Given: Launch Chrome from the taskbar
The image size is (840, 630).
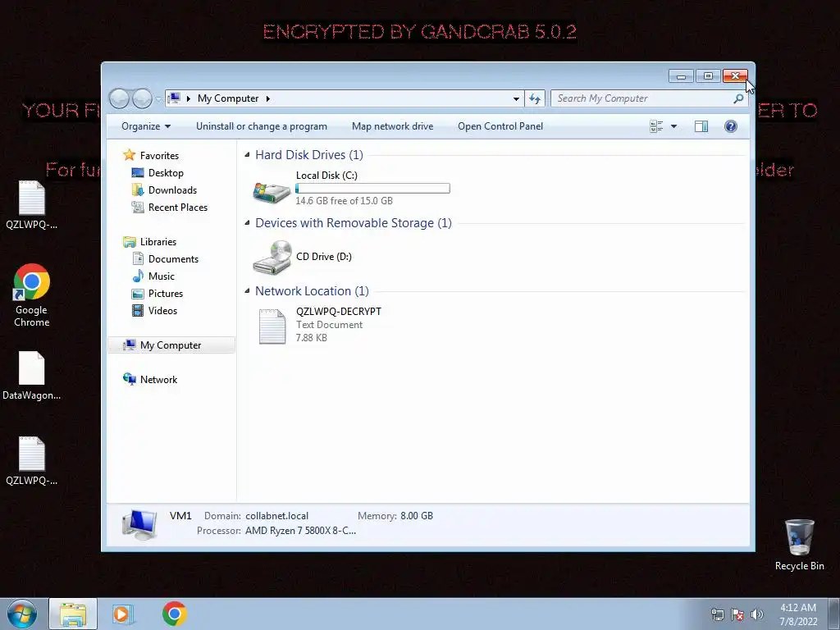Looking at the screenshot, I should (x=175, y=614).
